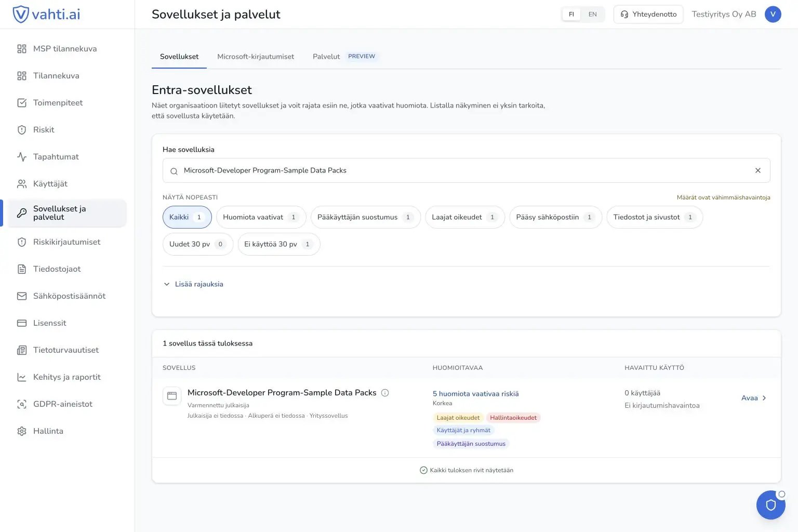
Task: Click the SOVELLUS column header
Action: [x=179, y=368]
